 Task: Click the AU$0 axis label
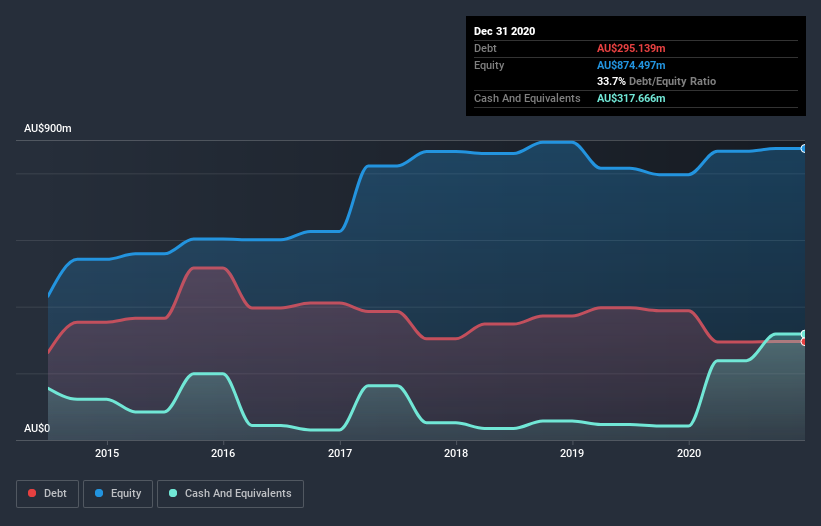pyautogui.click(x=37, y=428)
